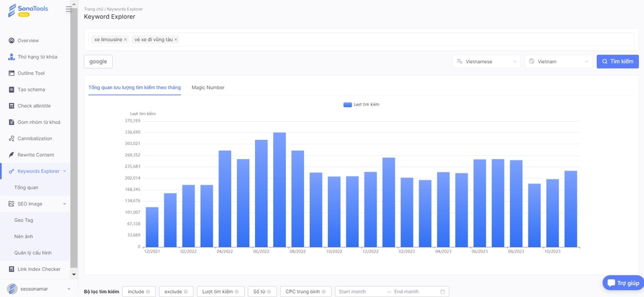
Task: Remove the 'xe limousine' keyword tag
Action: point(126,40)
